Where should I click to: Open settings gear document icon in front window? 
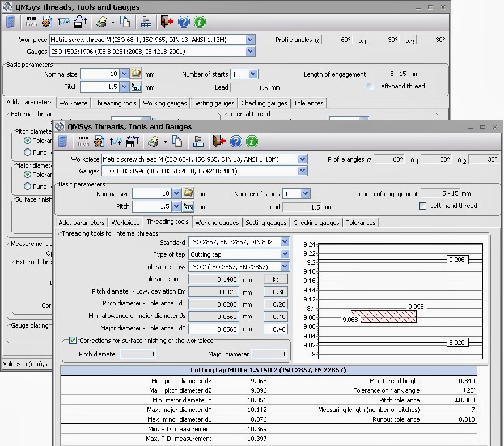pyautogui.click(x=99, y=141)
